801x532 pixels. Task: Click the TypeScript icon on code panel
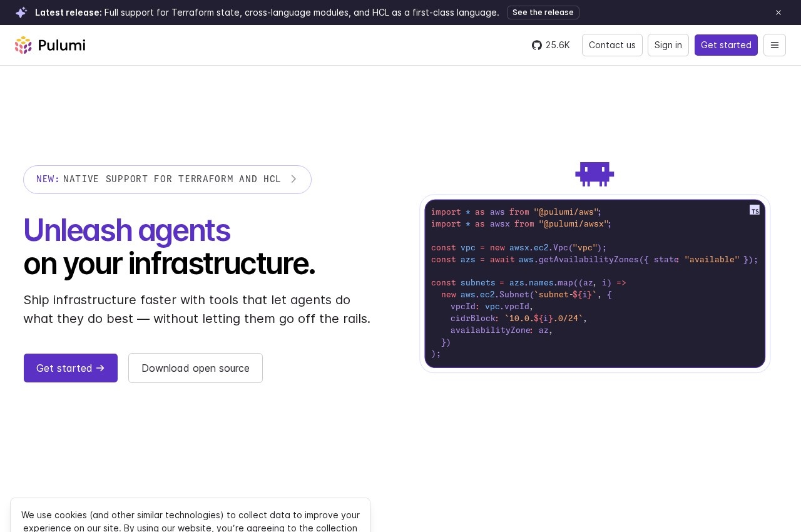pos(755,210)
